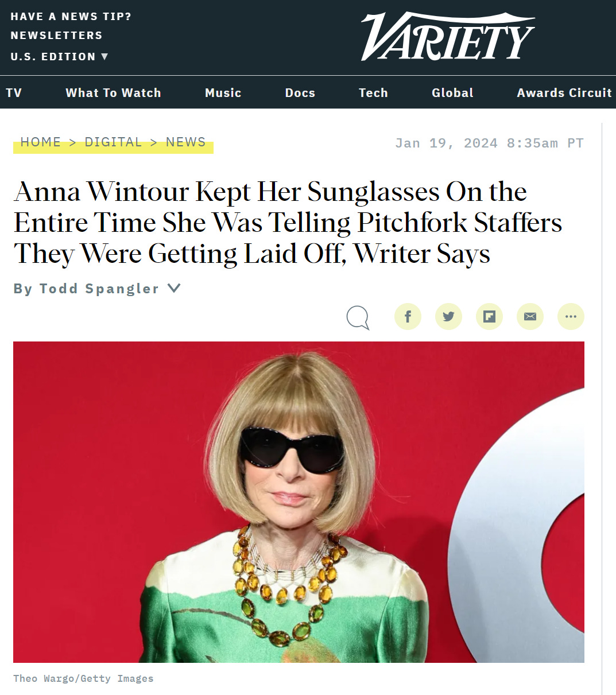Expand the U.S. Edition dropdown
Screen dimensions: 616x695
(59, 56)
